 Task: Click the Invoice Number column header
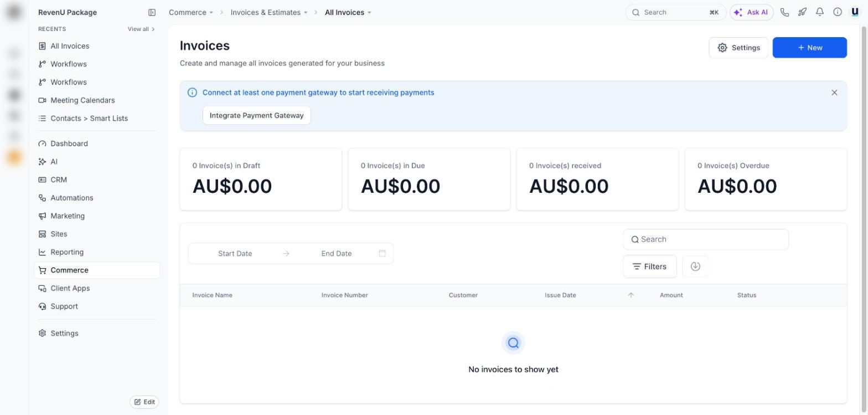[344, 295]
